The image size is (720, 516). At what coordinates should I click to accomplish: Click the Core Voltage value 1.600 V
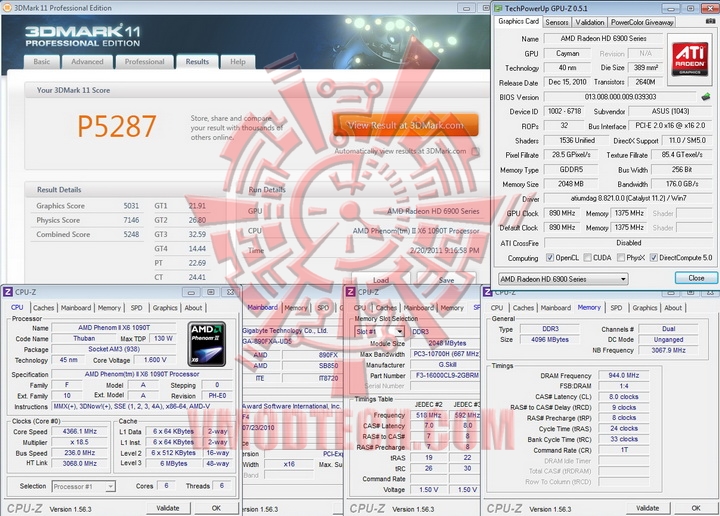tap(155, 360)
